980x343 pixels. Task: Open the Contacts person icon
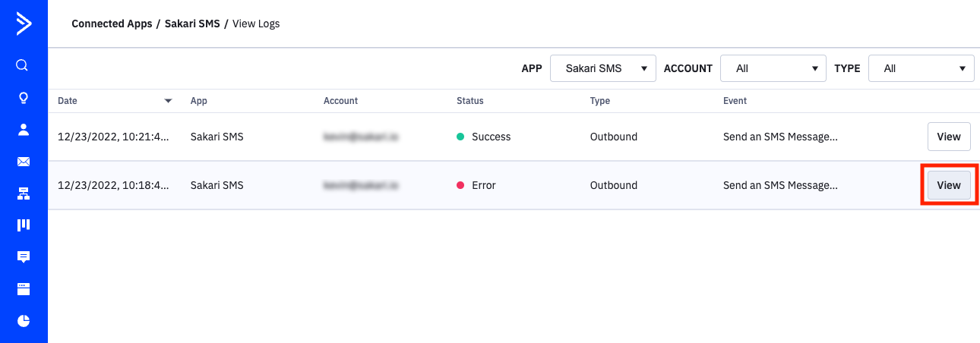coord(24,129)
